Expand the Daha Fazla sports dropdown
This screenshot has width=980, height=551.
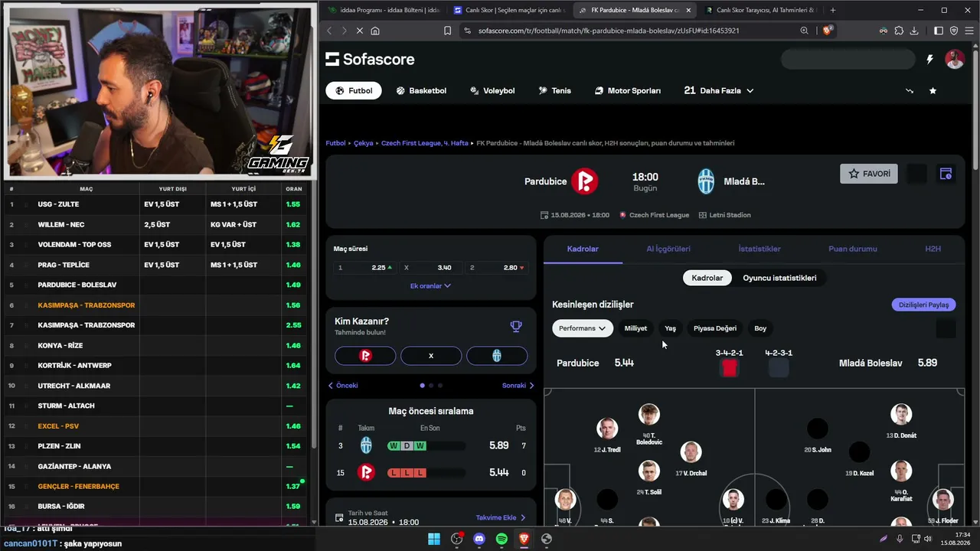[x=719, y=90]
